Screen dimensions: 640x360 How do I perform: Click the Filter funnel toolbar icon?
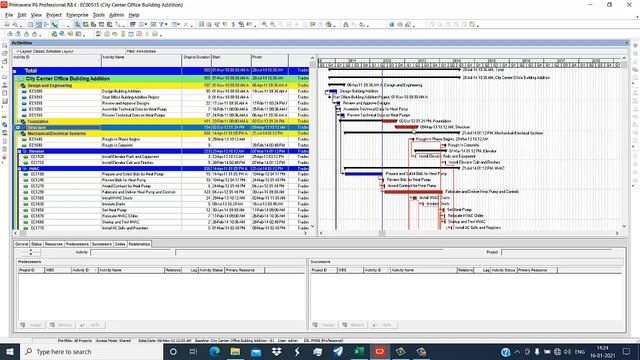pyautogui.click(x=161, y=24)
